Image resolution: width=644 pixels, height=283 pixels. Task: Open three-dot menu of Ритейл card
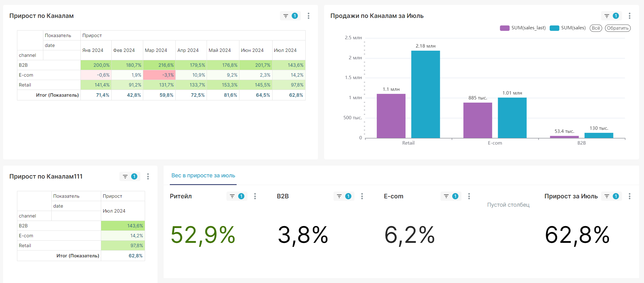point(255,196)
